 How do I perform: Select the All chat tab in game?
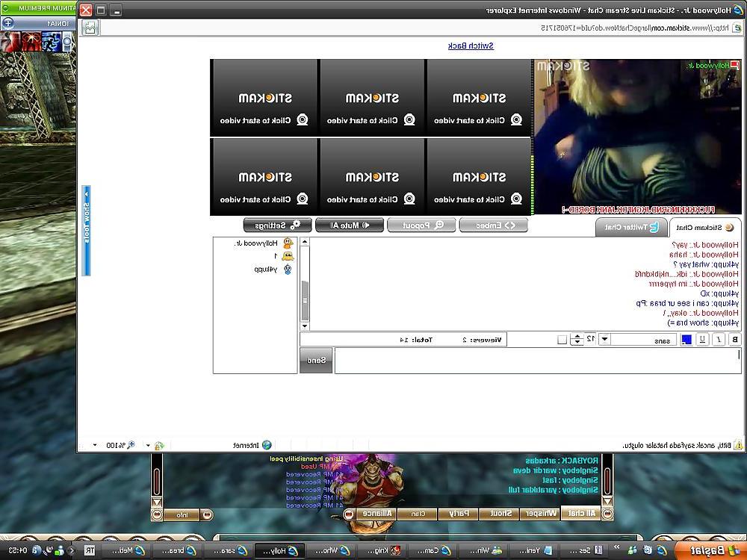582,514
